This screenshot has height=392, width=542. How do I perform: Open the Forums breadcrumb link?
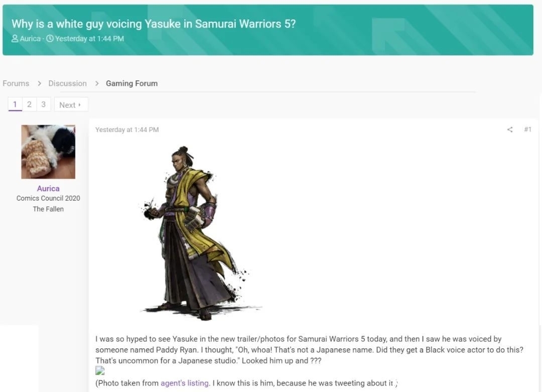[16, 83]
